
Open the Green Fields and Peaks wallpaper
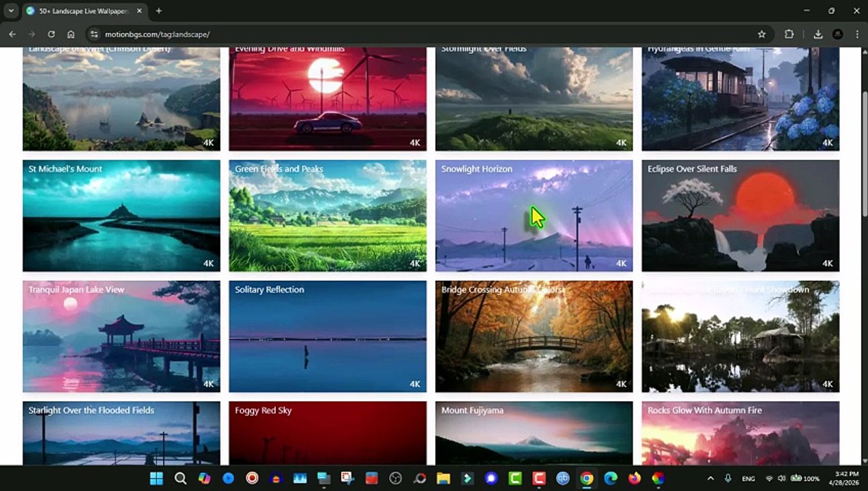point(328,215)
